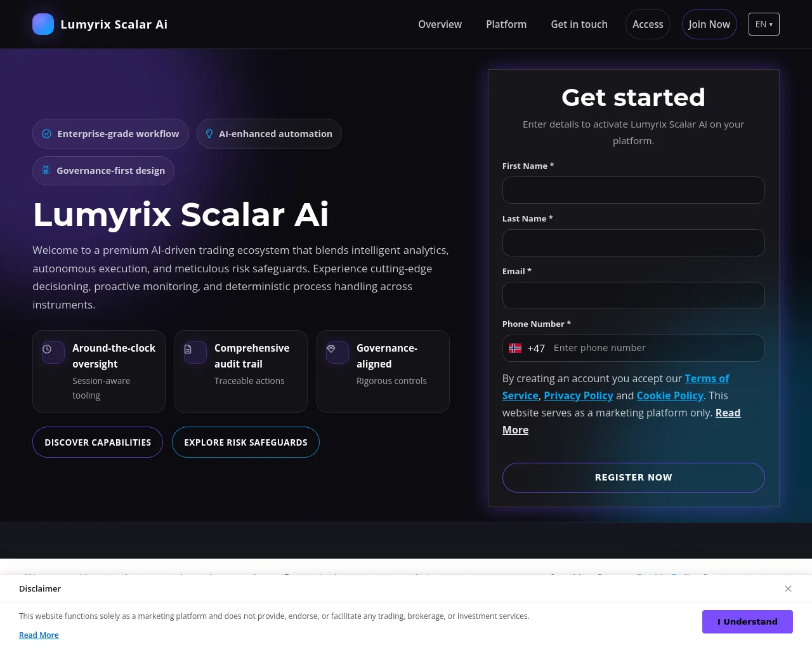Viewport: 812px width, 650px height.
Task: Click the Register Now button
Action: tap(633, 477)
